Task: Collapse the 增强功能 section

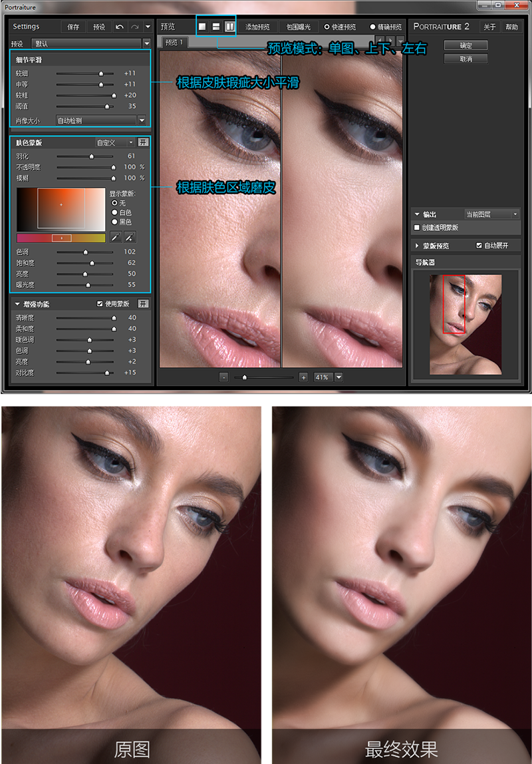Action: click(x=17, y=304)
